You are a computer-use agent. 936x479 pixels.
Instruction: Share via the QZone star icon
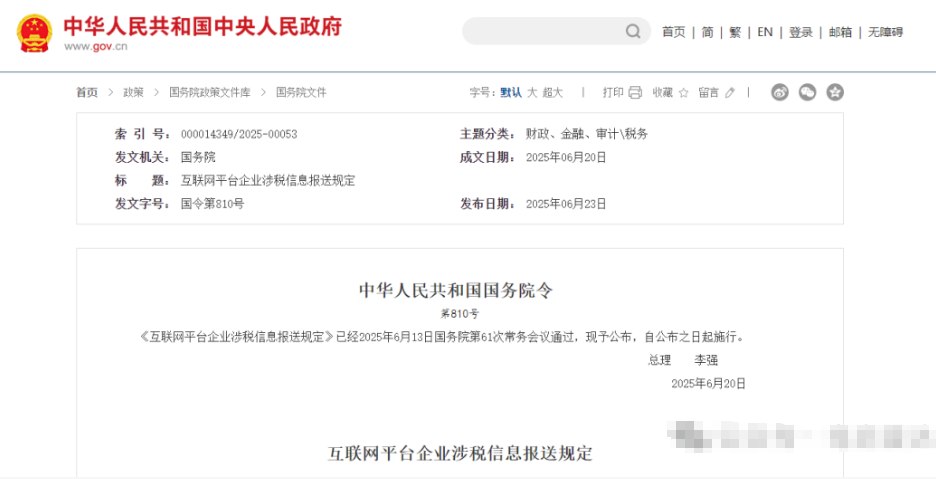pyautogui.click(x=835, y=92)
